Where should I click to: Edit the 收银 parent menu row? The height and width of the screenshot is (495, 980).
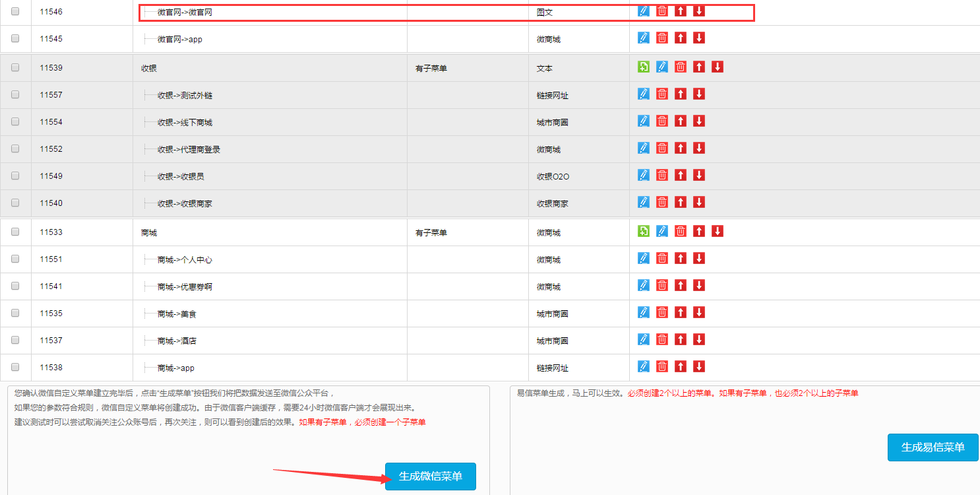(x=662, y=67)
